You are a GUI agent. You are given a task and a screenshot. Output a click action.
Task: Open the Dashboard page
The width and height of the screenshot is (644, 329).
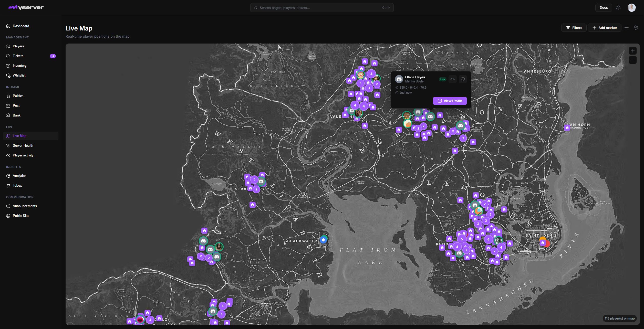[31, 26]
